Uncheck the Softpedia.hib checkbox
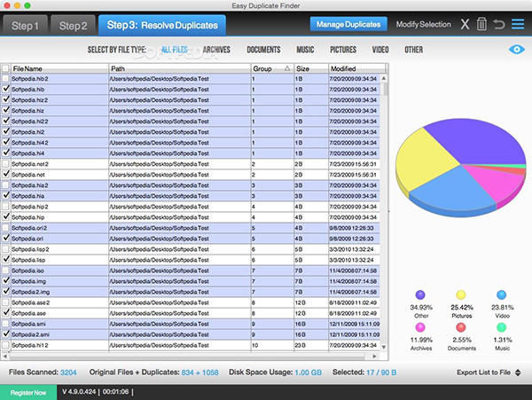532x400 pixels. (5, 90)
